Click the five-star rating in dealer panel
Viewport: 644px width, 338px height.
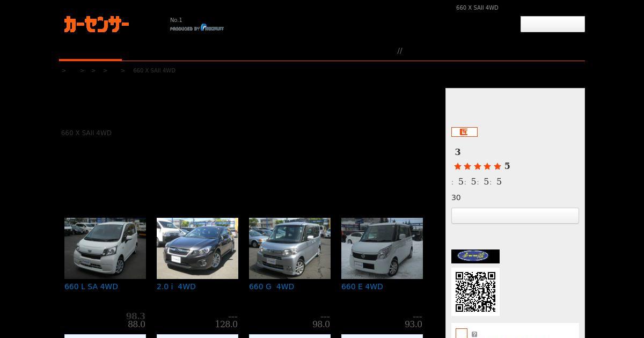(478, 166)
